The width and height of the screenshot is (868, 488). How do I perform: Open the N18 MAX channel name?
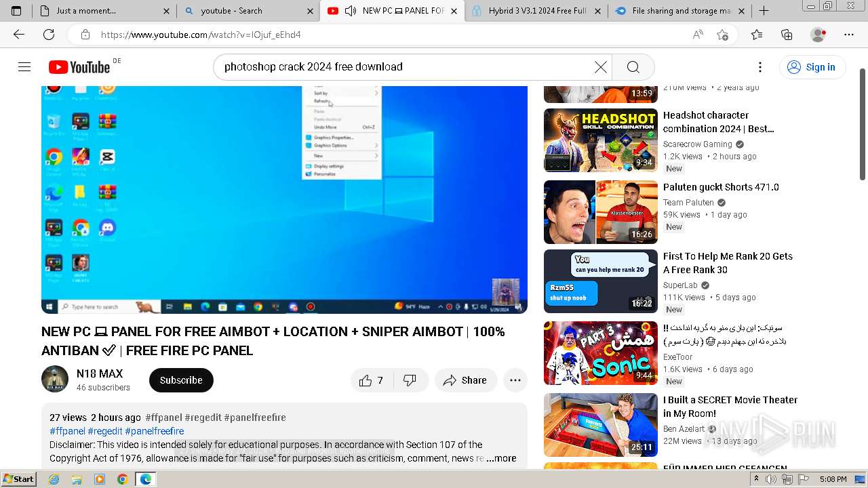coord(100,373)
